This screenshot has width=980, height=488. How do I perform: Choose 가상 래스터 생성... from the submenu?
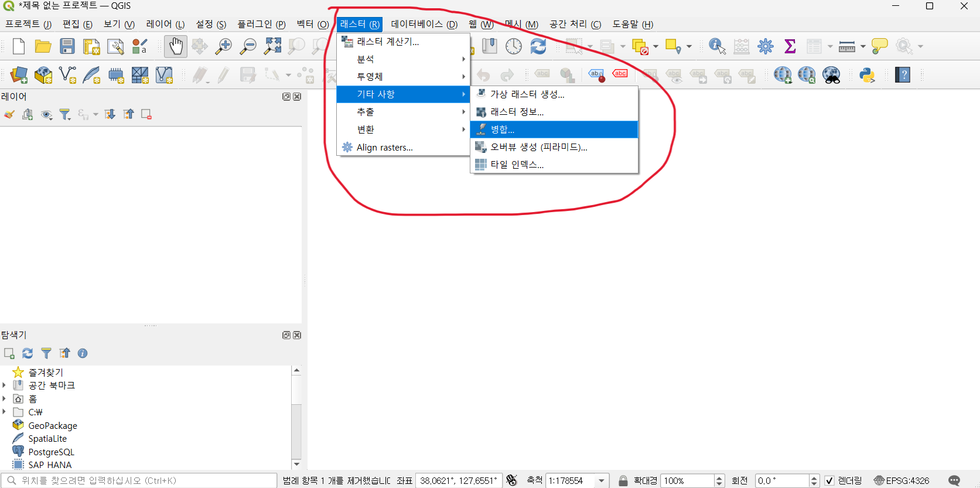click(x=554, y=94)
